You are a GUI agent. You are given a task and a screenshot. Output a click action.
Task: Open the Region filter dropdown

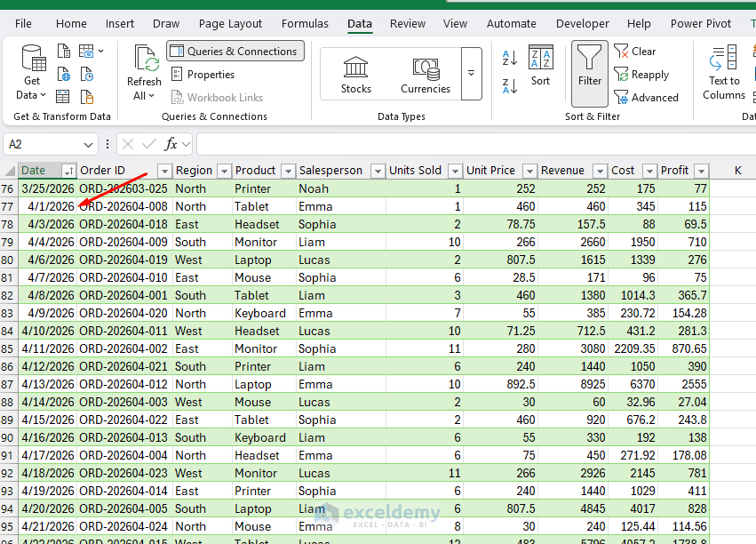224,171
